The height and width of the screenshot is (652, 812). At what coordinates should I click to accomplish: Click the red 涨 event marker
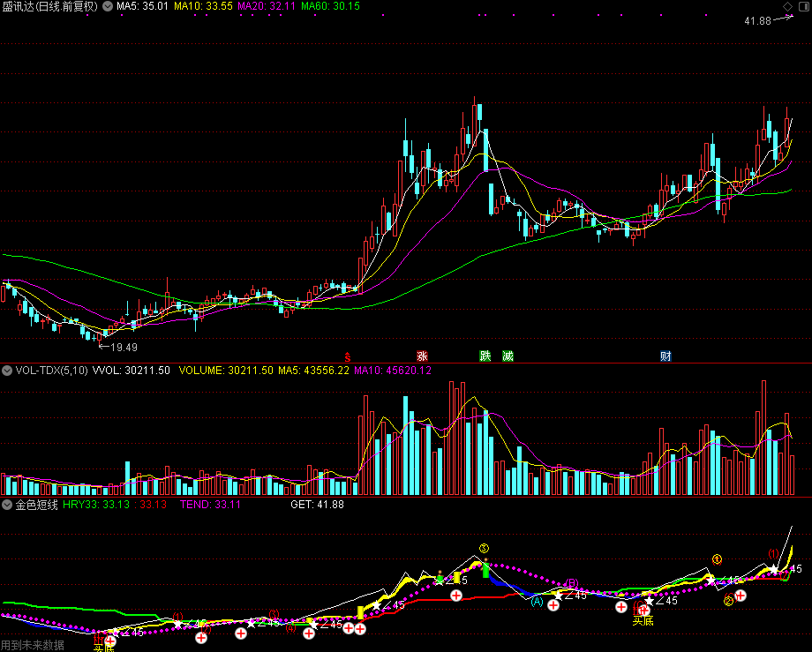(x=422, y=356)
